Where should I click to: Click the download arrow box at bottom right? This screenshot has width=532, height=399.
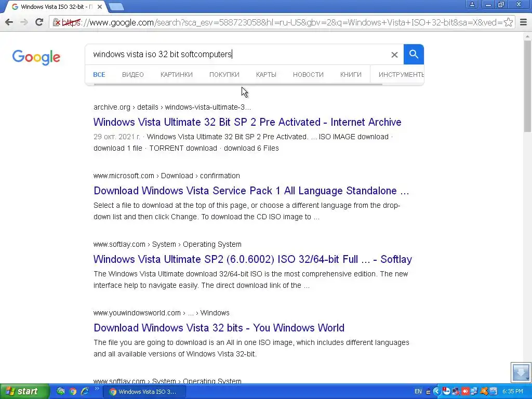[521, 372]
